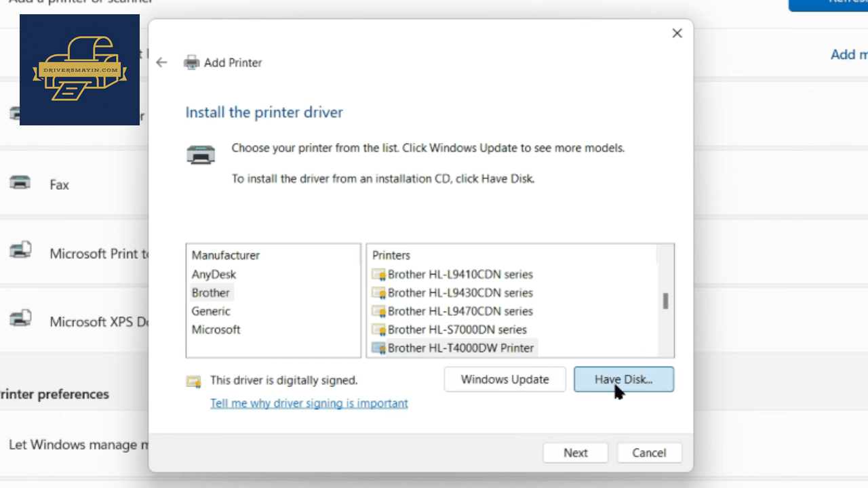The height and width of the screenshot is (488, 868).
Task: Click the Have Disk button
Action: tap(624, 380)
